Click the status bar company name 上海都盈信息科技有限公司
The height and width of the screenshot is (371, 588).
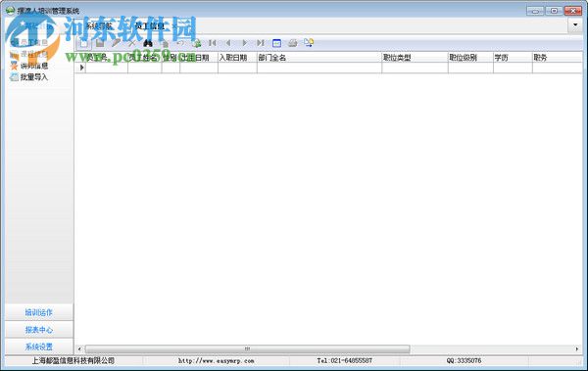73,361
